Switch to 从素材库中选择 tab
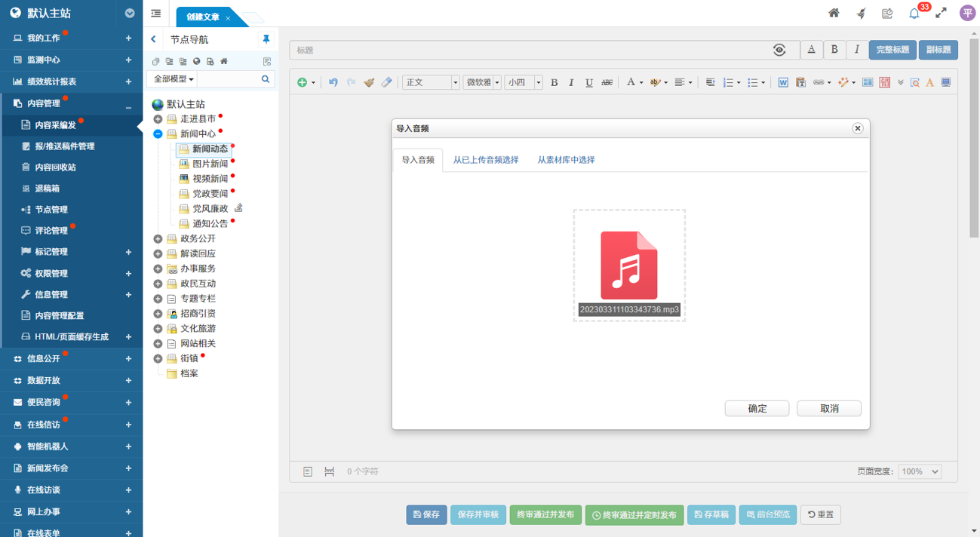Image resolution: width=980 pixels, height=537 pixels. (566, 160)
